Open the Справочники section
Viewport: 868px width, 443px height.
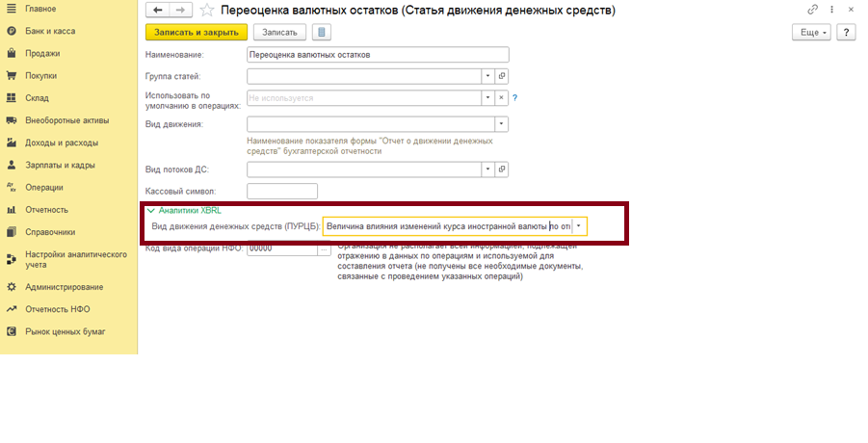[50, 231]
